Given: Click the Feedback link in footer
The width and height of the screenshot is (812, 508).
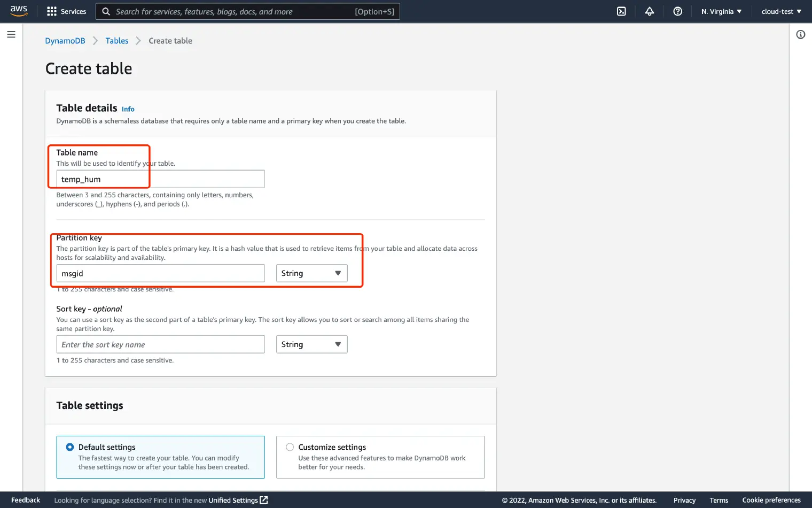Looking at the screenshot, I should [26, 500].
